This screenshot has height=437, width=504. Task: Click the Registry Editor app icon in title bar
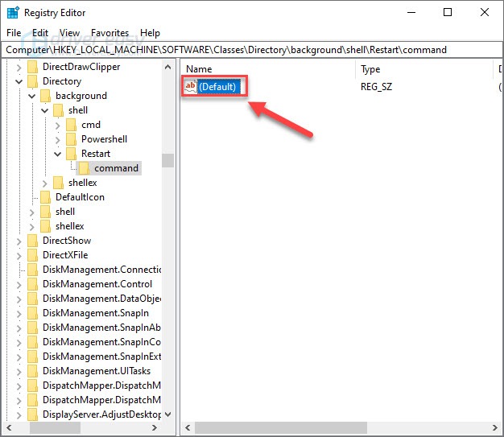(x=13, y=13)
